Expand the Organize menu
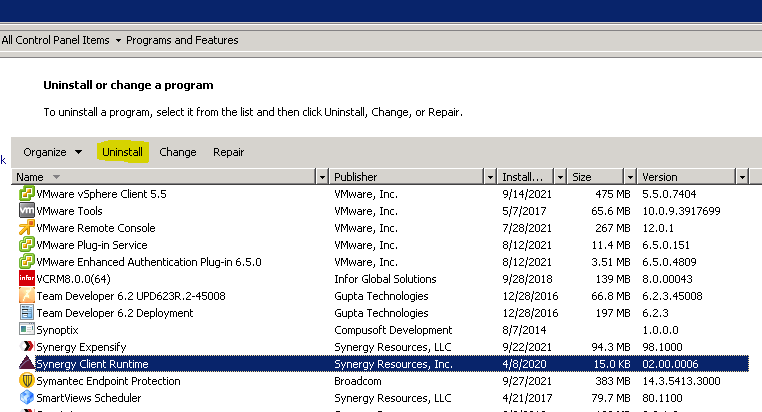The height and width of the screenshot is (412, 762). tap(52, 152)
